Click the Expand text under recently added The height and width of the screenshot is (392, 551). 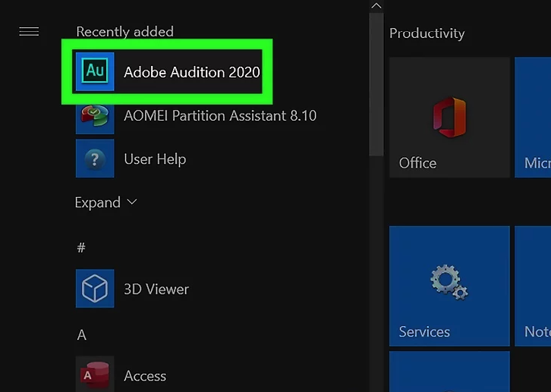click(97, 202)
